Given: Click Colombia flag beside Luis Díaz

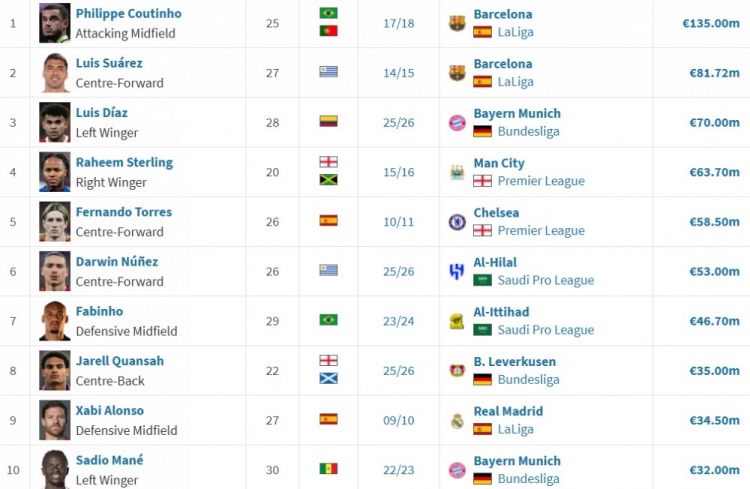Looking at the screenshot, I should point(328,121).
